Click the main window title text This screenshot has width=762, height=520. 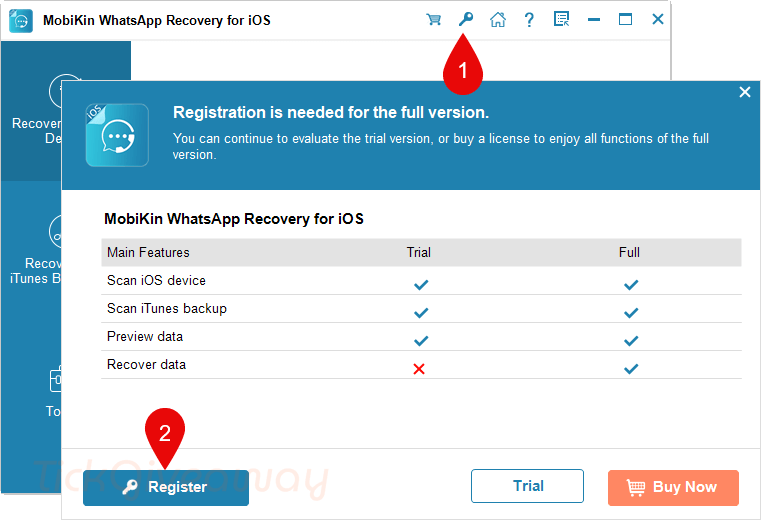coord(156,20)
